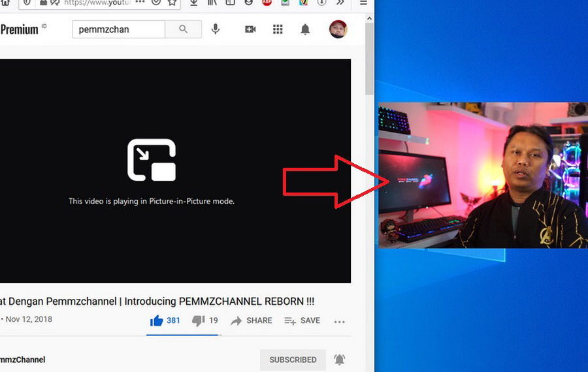Bookmark this page with the star icon
Screen dimensions: 588x372
[x=172, y=2]
